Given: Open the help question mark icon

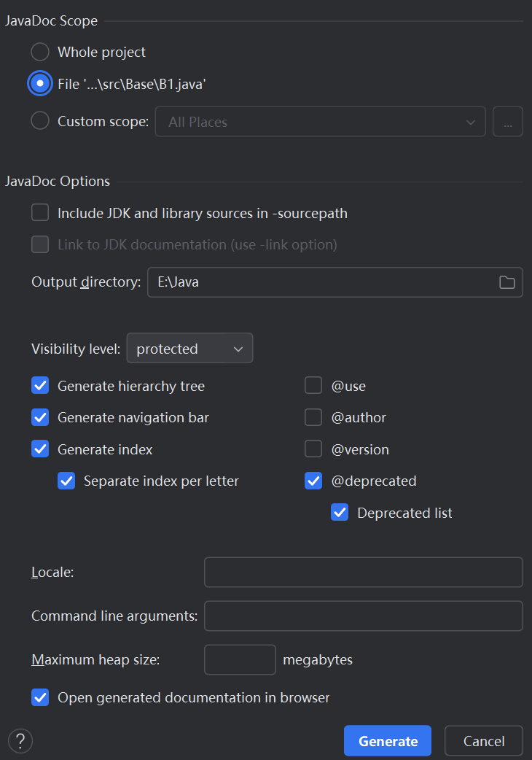Looking at the screenshot, I should click(x=20, y=740).
